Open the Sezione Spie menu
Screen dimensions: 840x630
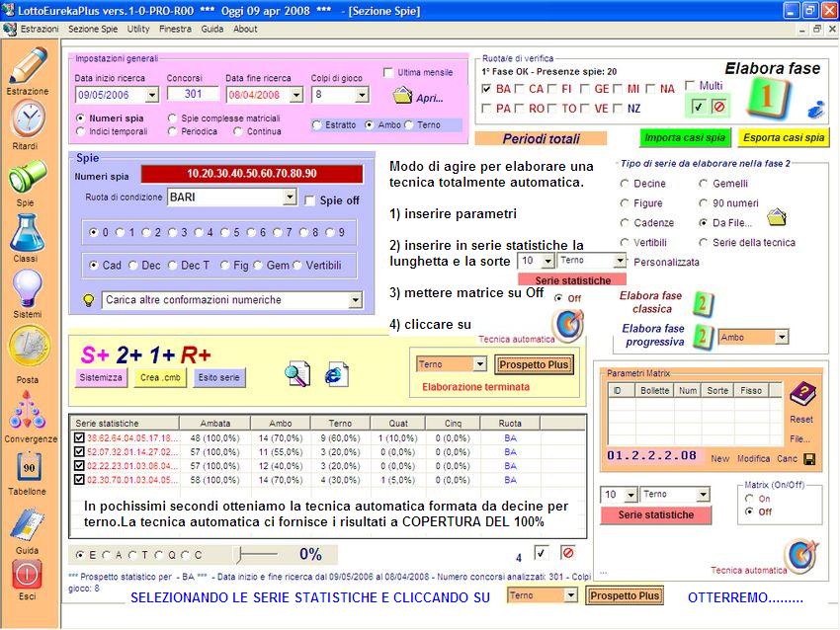pyautogui.click(x=93, y=29)
